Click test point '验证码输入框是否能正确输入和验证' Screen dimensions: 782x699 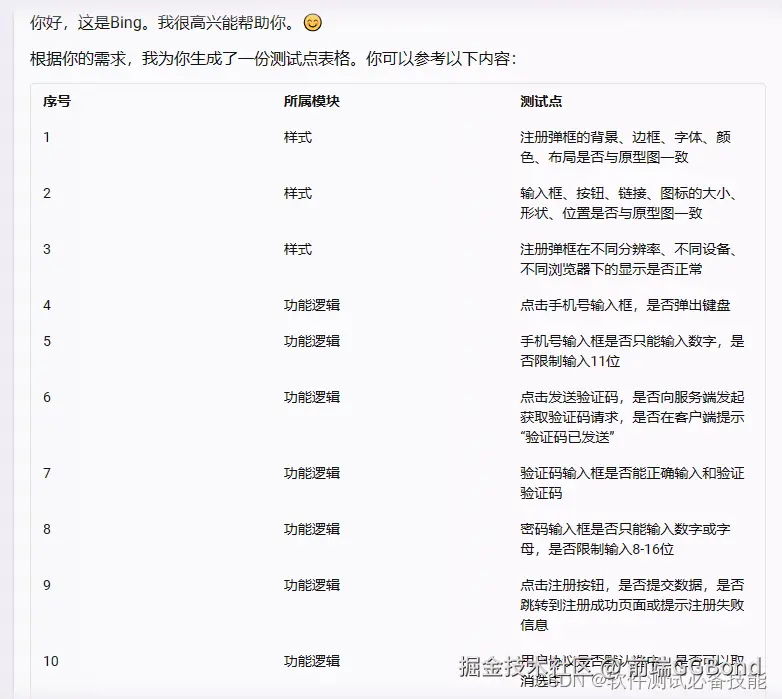point(632,483)
